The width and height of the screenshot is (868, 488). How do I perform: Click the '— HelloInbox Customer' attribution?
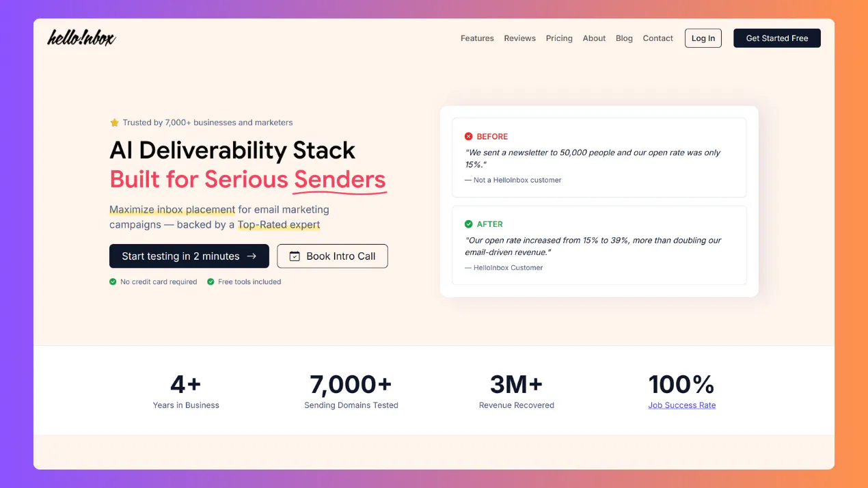(504, 268)
